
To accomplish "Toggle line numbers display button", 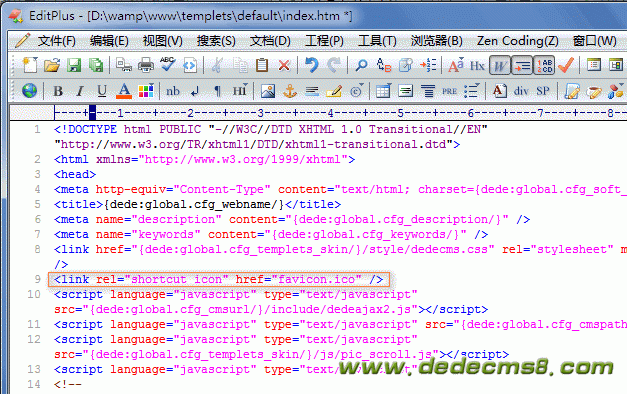I will (544, 65).
